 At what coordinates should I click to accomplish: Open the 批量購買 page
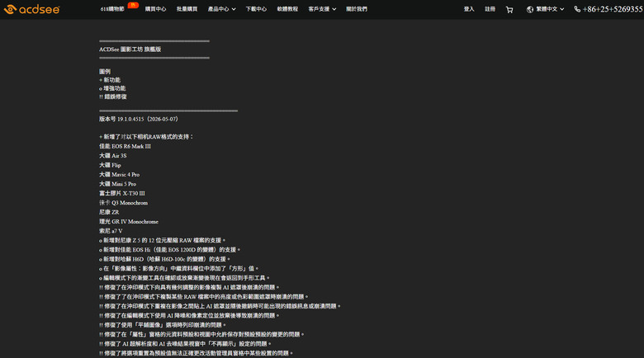[x=187, y=9]
